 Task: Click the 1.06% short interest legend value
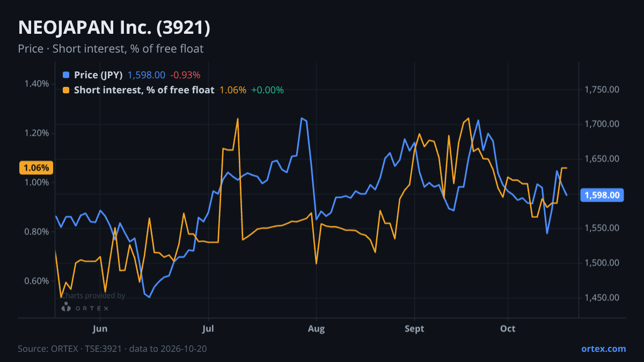coord(233,90)
